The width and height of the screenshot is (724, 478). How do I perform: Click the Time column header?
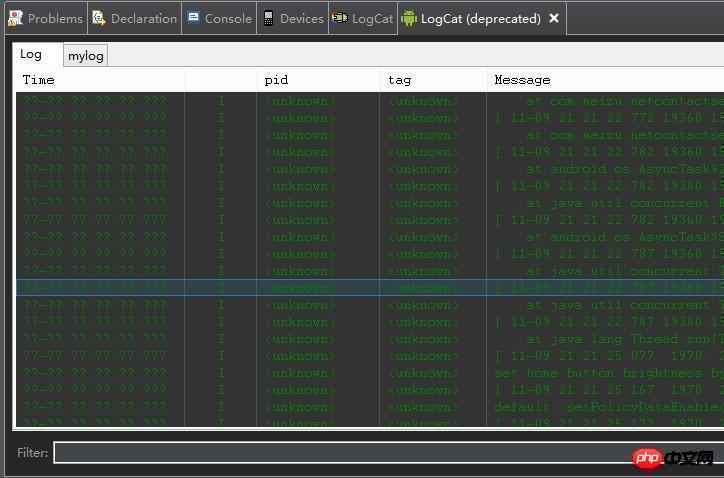click(x=101, y=80)
